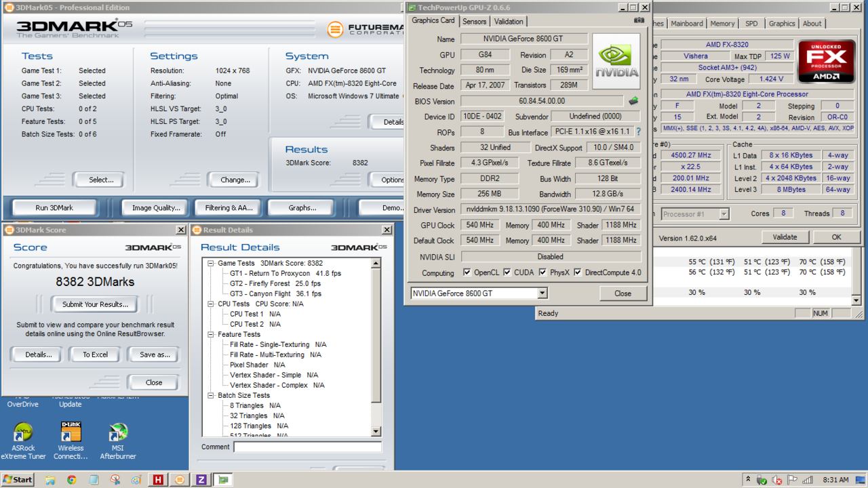Image resolution: width=868 pixels, height=488 pixels.
Task: Switch to the 3DMark orange taskbar icon
Action: (180, 480)
